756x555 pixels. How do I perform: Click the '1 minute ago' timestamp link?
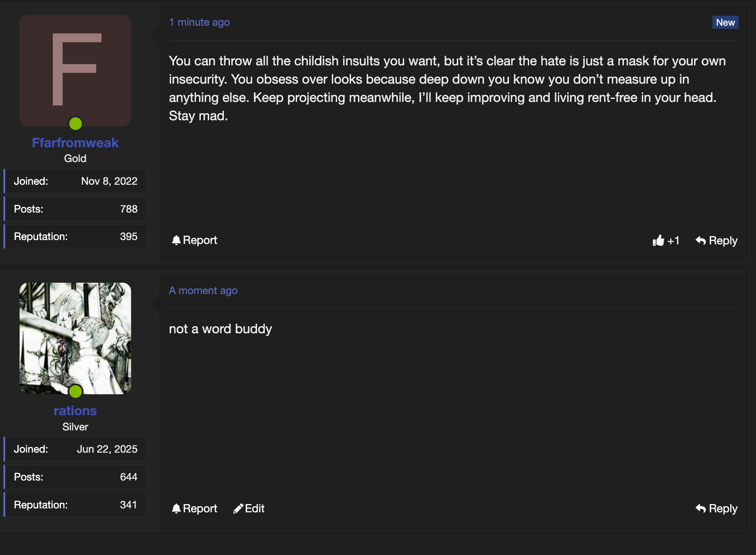[x=199, y=22]
